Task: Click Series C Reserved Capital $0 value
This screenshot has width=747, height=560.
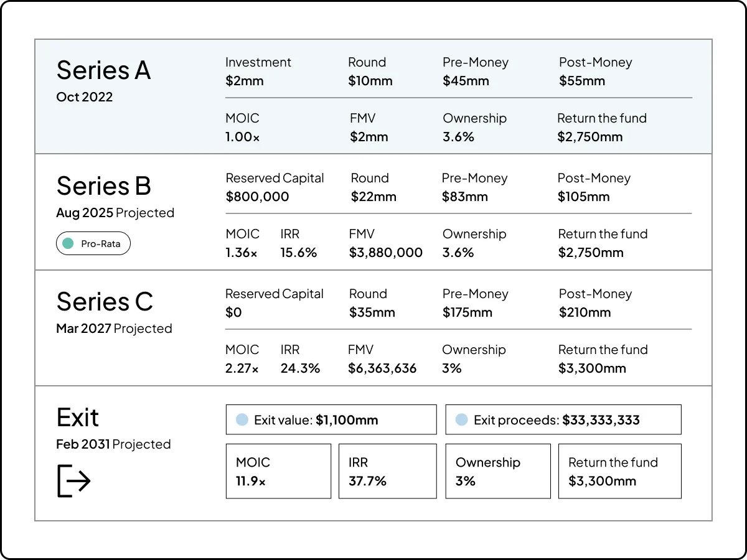Action: [x=233, y=312]
